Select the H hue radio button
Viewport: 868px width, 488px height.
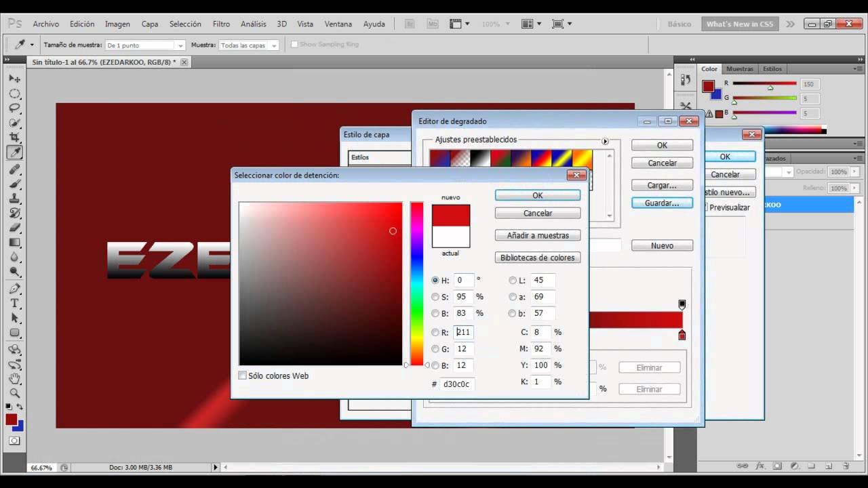[435, 280]
